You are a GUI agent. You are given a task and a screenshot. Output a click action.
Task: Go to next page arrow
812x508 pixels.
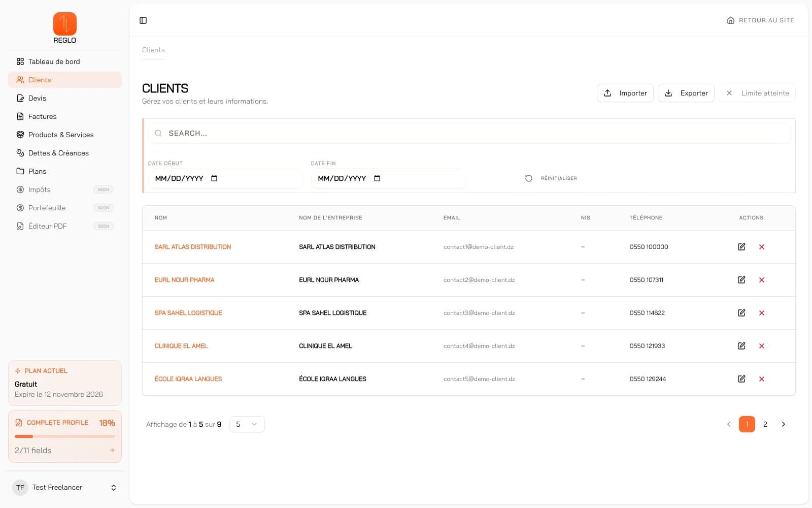tap(784, 424)
